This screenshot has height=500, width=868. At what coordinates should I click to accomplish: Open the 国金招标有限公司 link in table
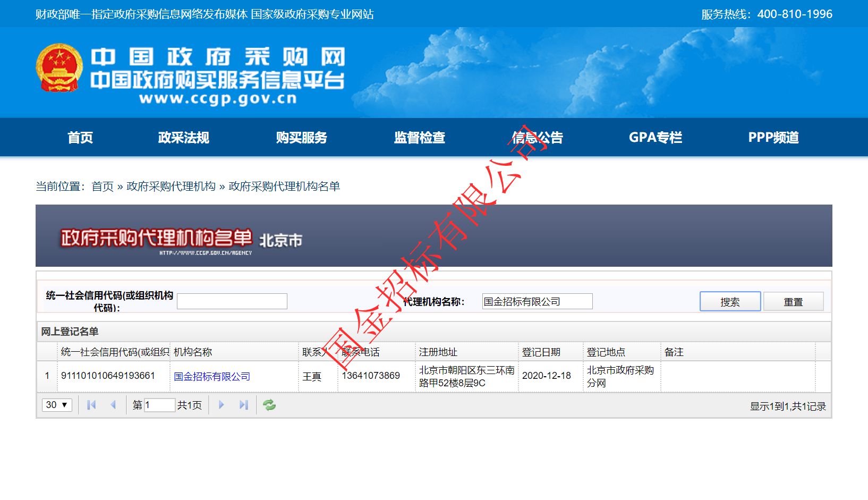[x=212, y=377]
